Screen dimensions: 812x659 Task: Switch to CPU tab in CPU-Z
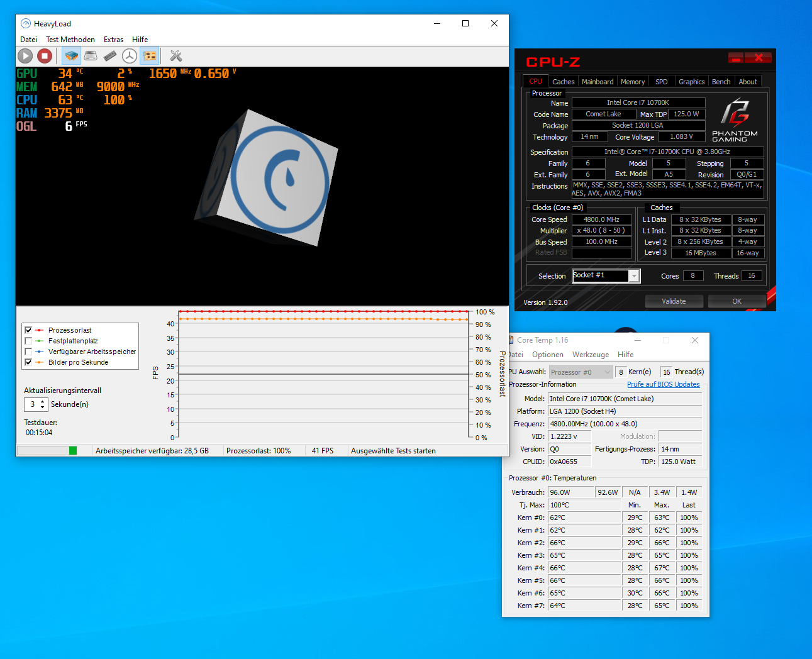535,81
